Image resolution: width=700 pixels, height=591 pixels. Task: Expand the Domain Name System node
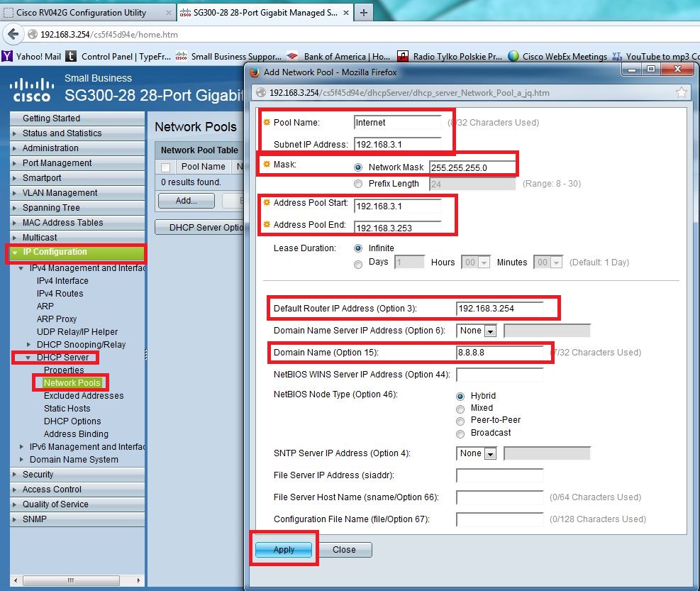[21, 459]
